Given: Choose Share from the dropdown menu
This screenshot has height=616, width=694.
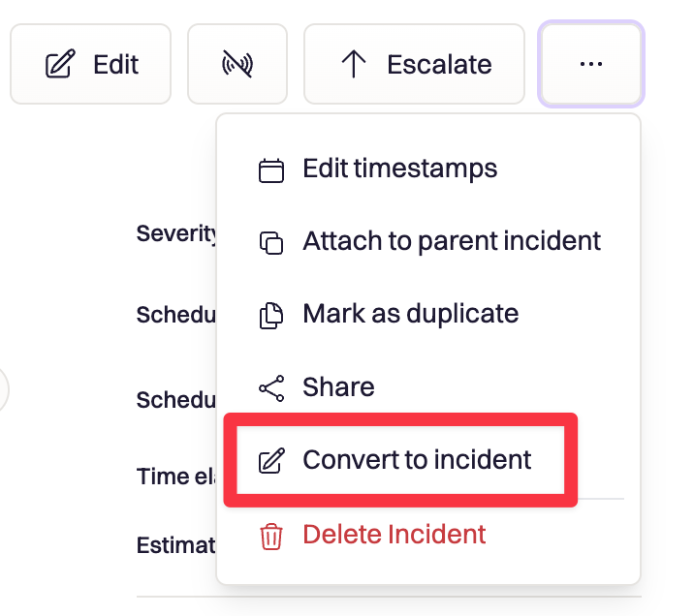Looking at the screenshot, I should [x=338, y=387].
